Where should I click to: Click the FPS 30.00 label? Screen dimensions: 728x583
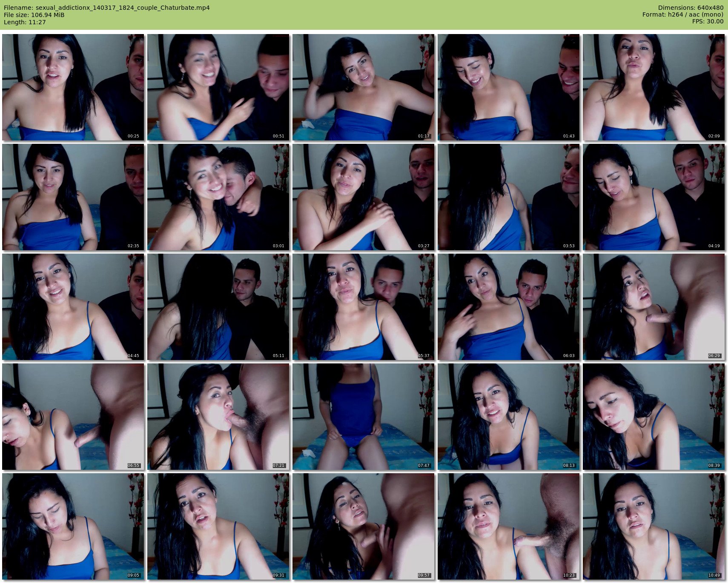pyautogui.click(x=708, y=21)
